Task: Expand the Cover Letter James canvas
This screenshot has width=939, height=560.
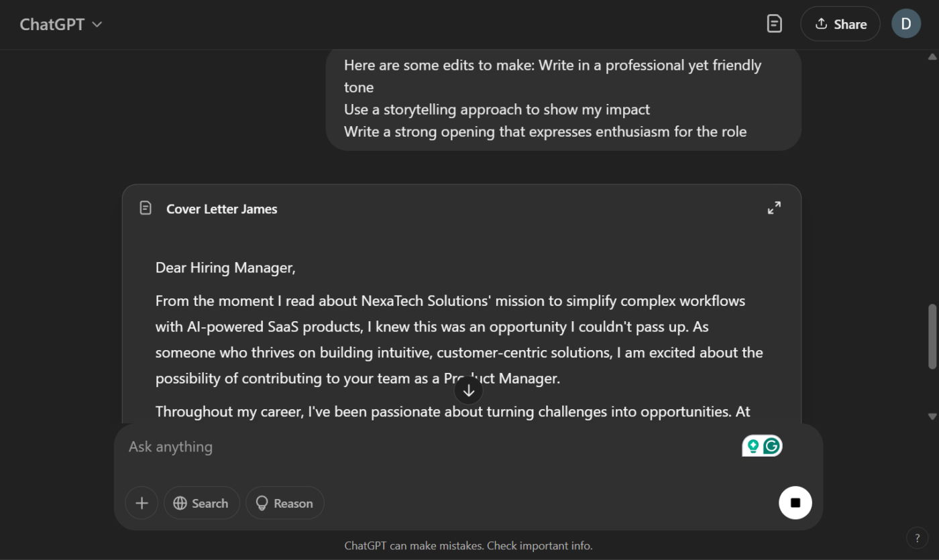Action: pyautogui.click(x=774, y=208)
